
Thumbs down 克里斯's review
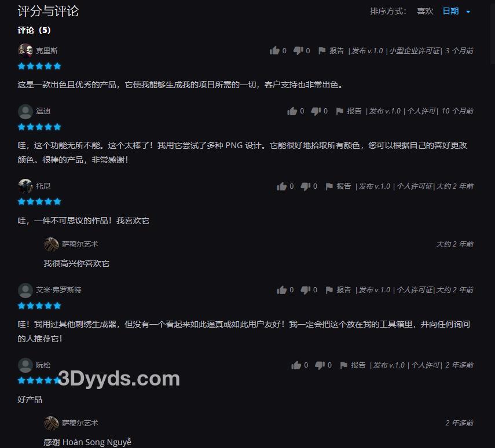point(298,51)
